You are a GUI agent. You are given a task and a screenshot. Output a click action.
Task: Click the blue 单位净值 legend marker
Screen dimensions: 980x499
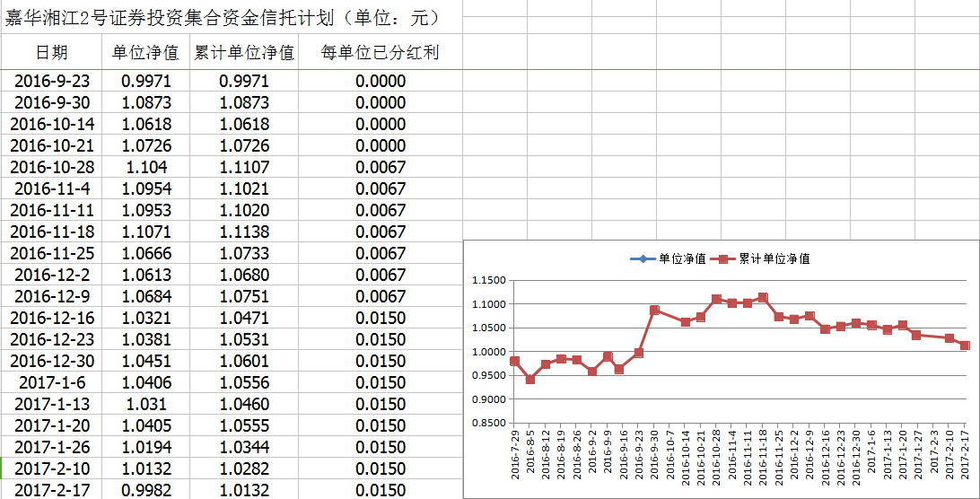tap(643, 258)
